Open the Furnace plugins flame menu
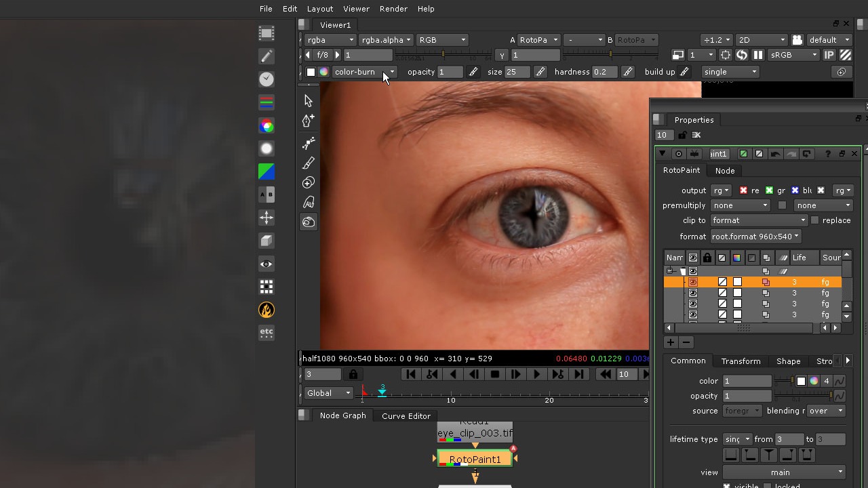 tap(267, 310)
